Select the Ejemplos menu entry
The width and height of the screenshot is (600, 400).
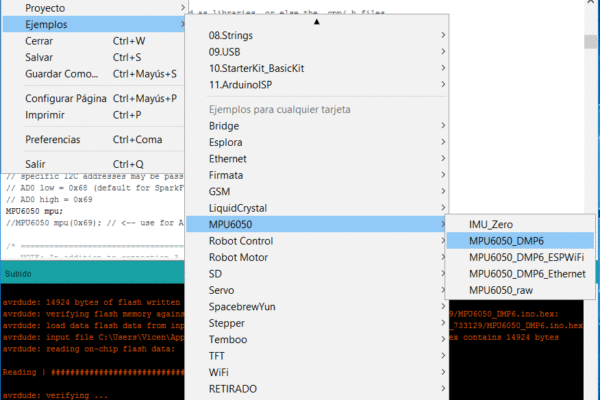94,24
